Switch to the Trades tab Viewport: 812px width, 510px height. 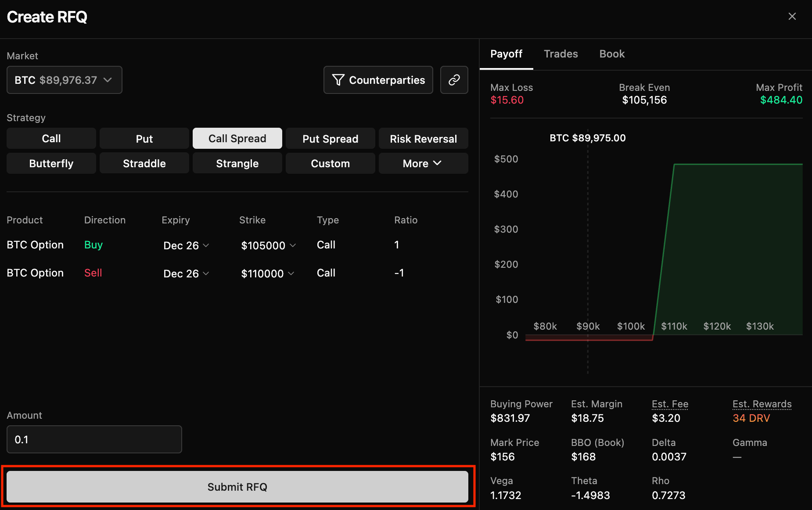[x=560, y=54]
